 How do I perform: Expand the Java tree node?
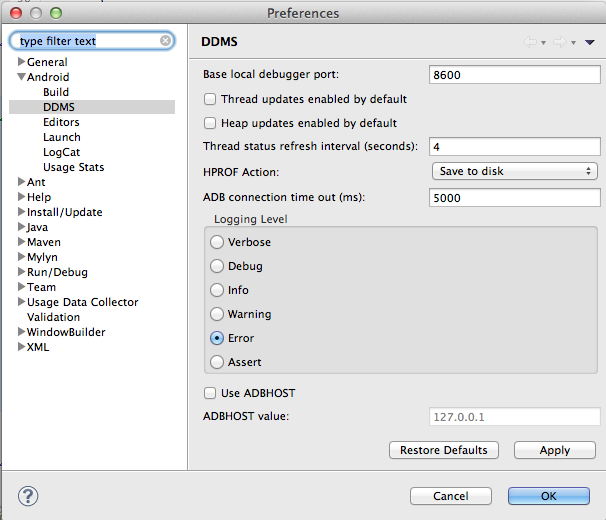[22, 227]
